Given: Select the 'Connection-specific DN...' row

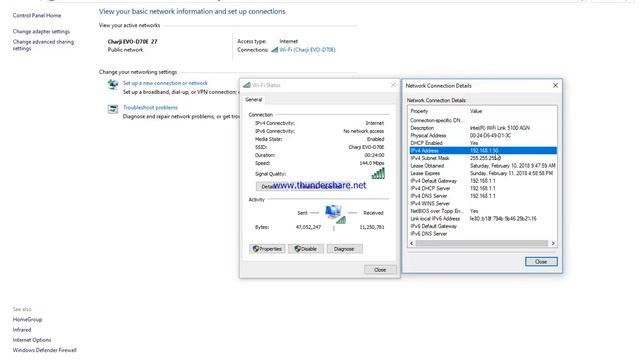Looking at the screenshot, I should pyautogui.click(x=482, y=120).
